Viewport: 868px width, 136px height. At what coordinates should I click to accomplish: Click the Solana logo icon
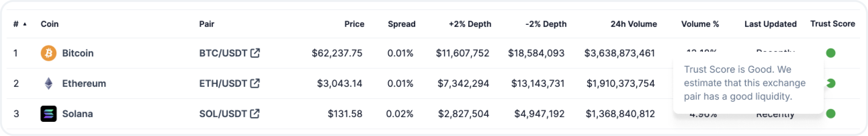[49, 114]
